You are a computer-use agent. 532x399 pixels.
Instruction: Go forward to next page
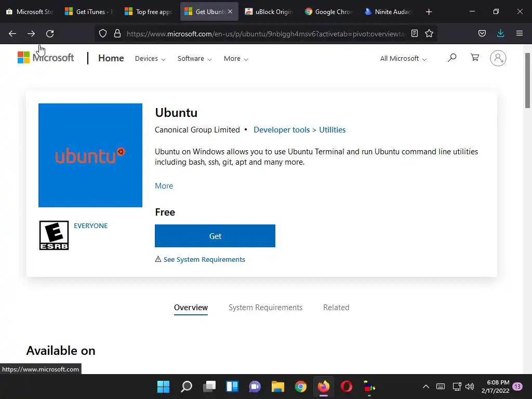[x=31, y=34]
